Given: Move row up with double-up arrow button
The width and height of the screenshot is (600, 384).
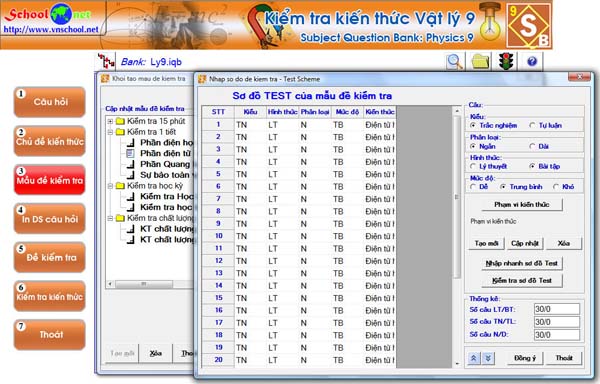Looking at the screenshot, I should click(474, 358).
